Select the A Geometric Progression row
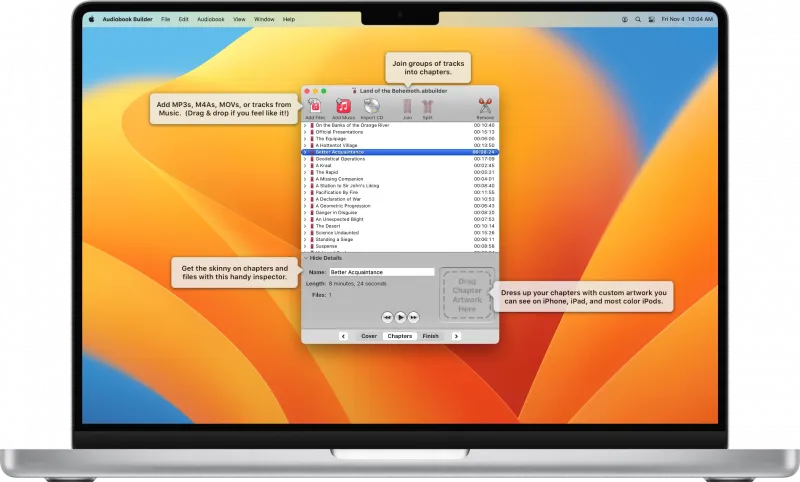This screenshot has width=800, height=482. [400, 206]
